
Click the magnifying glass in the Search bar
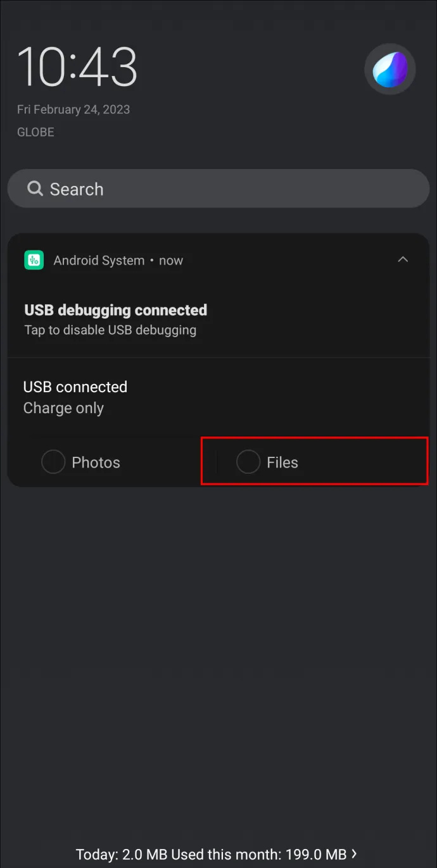(35, 189)
